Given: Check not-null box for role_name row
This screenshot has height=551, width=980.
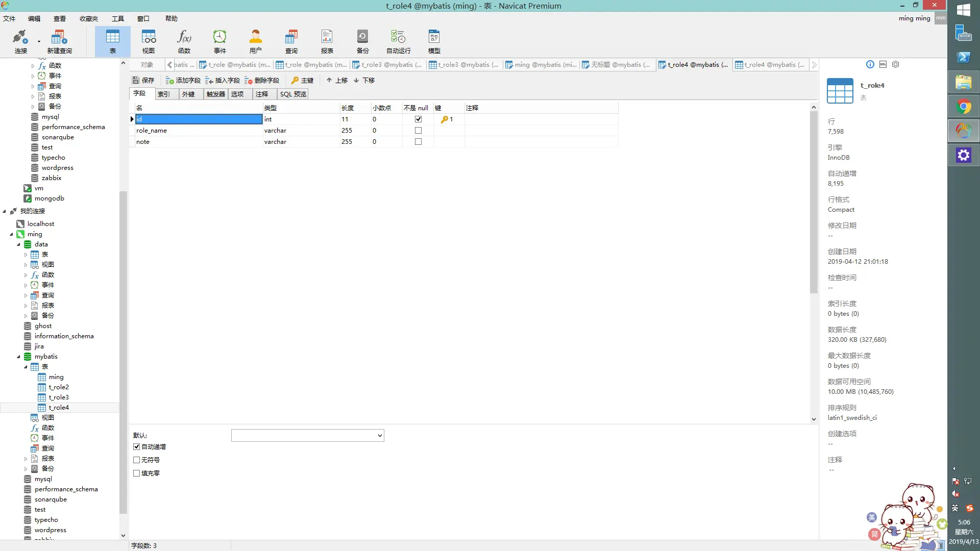Looking at the screenshot, I should click(418, 131).
